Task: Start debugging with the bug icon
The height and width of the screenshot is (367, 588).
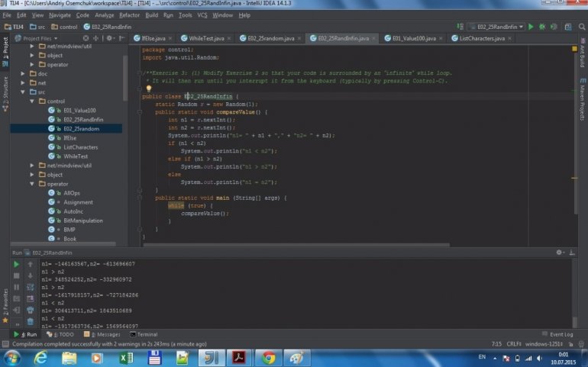Action: [541, 27]
